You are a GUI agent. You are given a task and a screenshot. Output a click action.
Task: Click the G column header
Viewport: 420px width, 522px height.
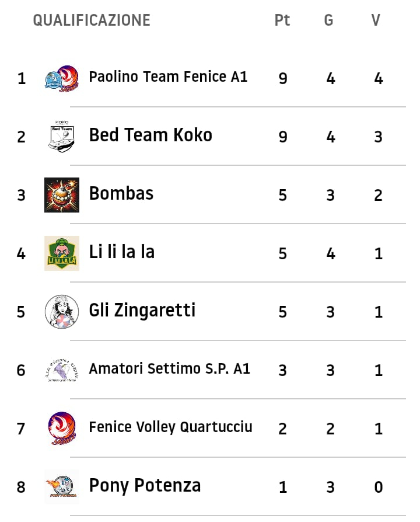[x=329, y=20]
